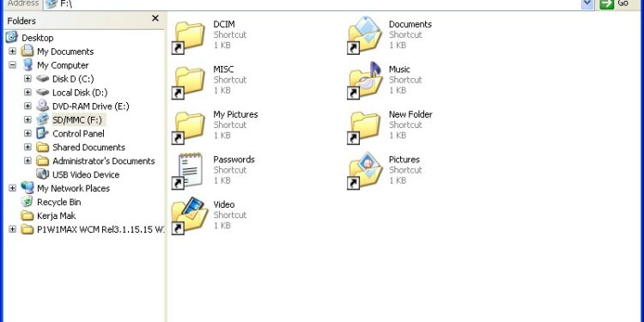Viewport: 644px width, 322px height.
Task: Click the 'MISC' file name text
Action: [223, 69]
